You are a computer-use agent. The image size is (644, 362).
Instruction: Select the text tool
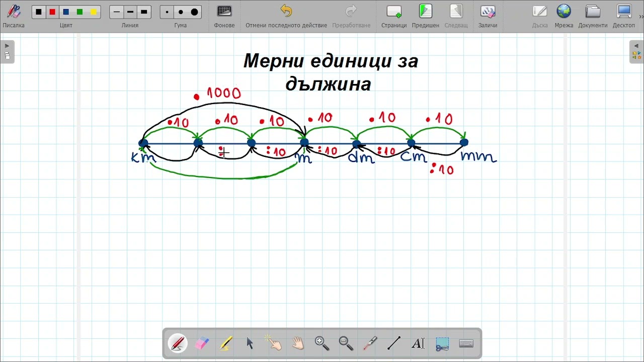click(418, 343)
